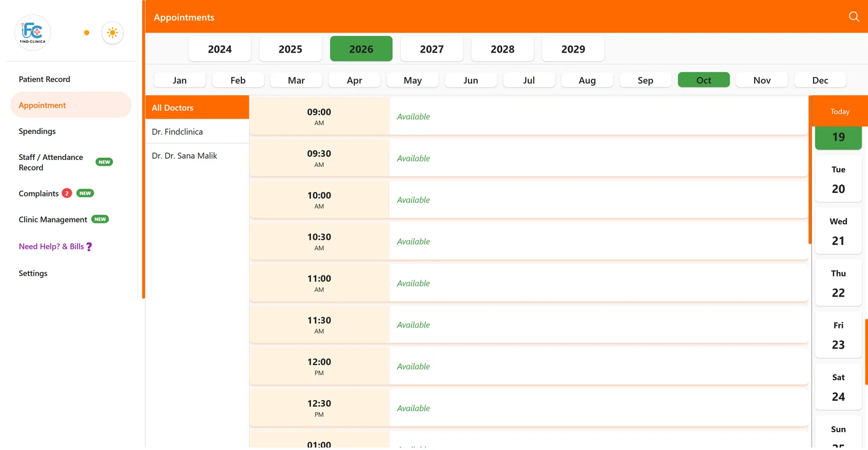Open Clinic Management
868x450 pixels.
pos(53,220)
